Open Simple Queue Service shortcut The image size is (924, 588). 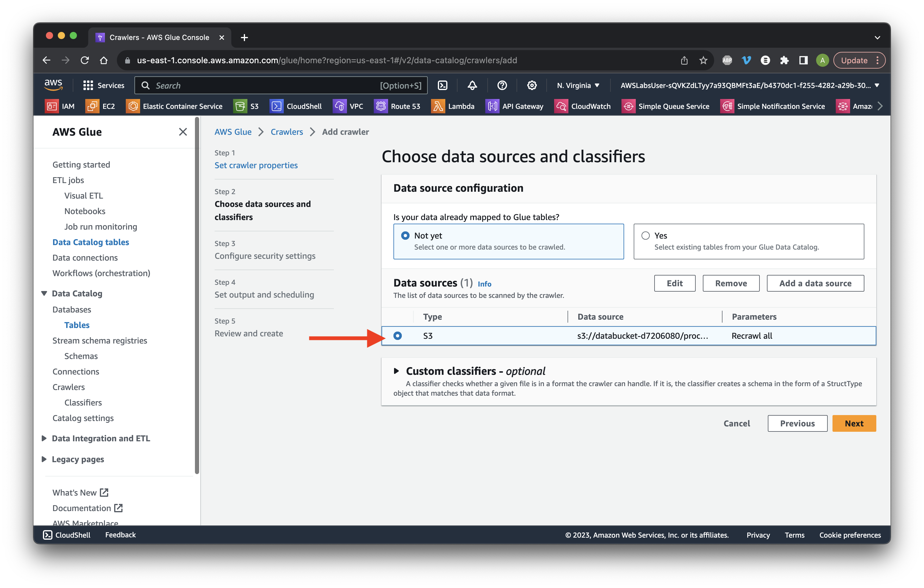666,106
